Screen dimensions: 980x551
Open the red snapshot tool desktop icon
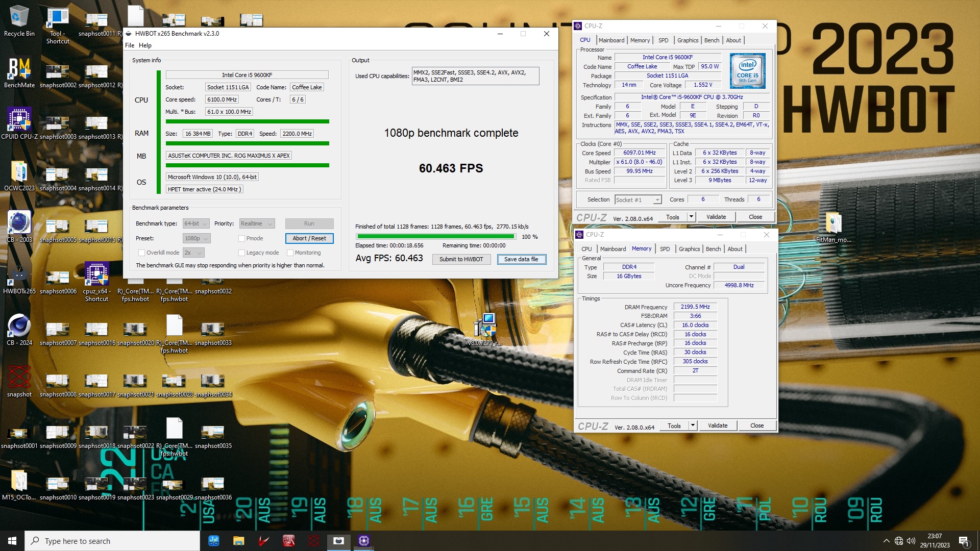(19, 382)
